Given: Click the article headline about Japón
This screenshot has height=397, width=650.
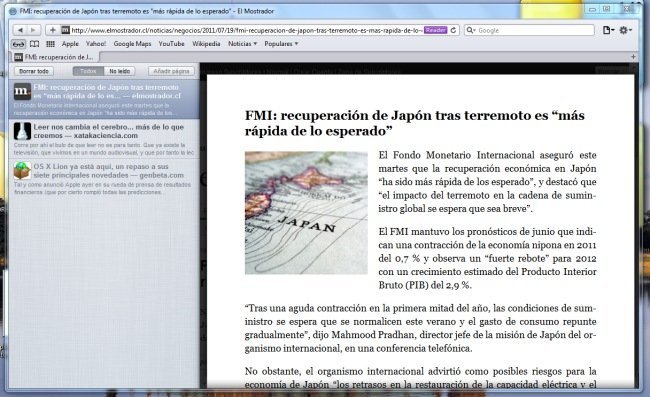Looking at the screenshot, I should (415, 123).
